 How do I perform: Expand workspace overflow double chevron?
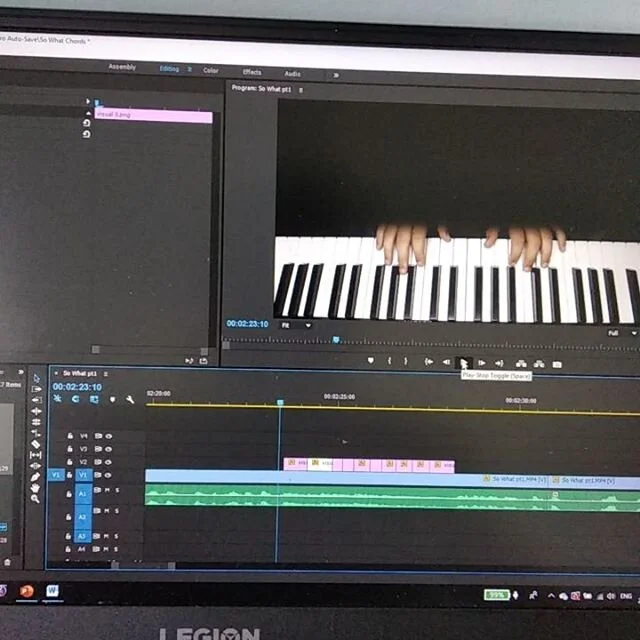pos(336,75)
